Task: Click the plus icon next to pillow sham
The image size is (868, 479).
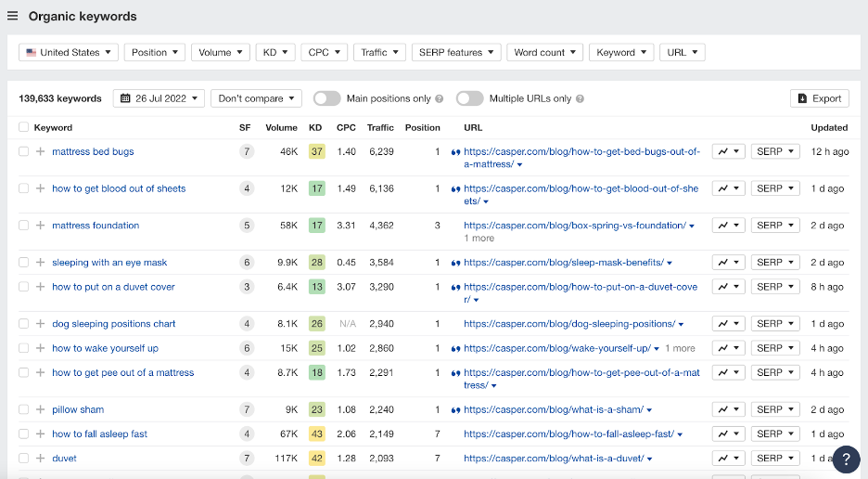Action: point(40,409)
